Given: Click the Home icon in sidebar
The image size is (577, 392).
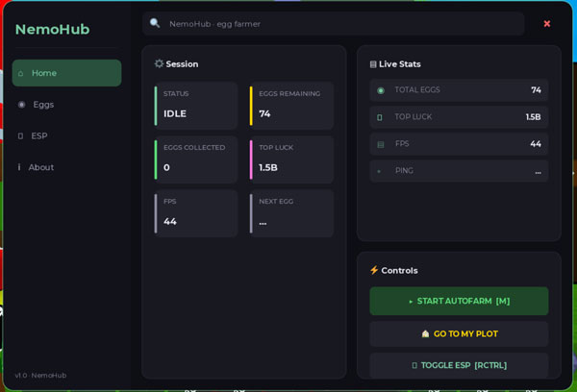Looking at the screenshot, I should pyautogui.click(x=20, y=74).
